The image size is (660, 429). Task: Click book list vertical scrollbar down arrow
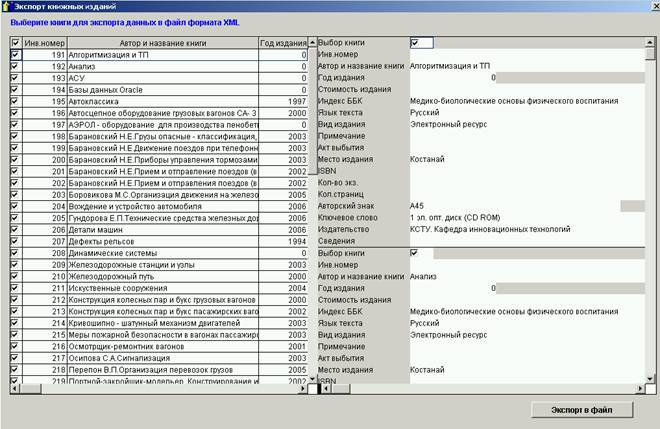point(312,379)
